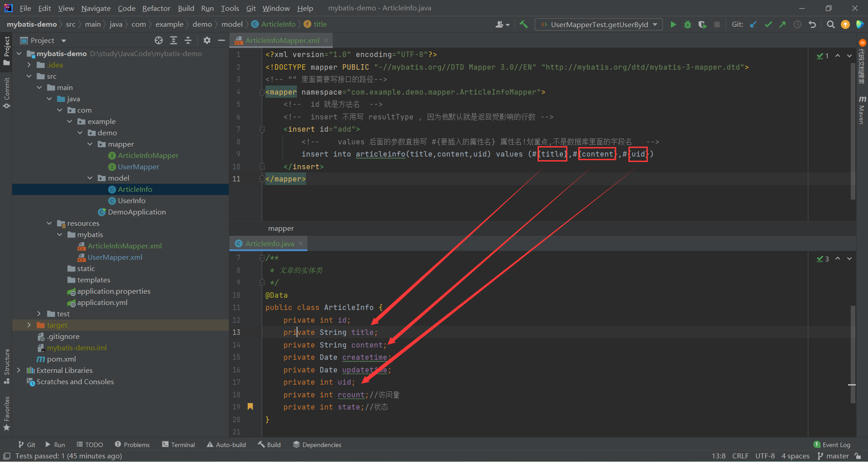Click upper editor vertical scrollbar
868x462 pixels.
(x=853, y=131)
